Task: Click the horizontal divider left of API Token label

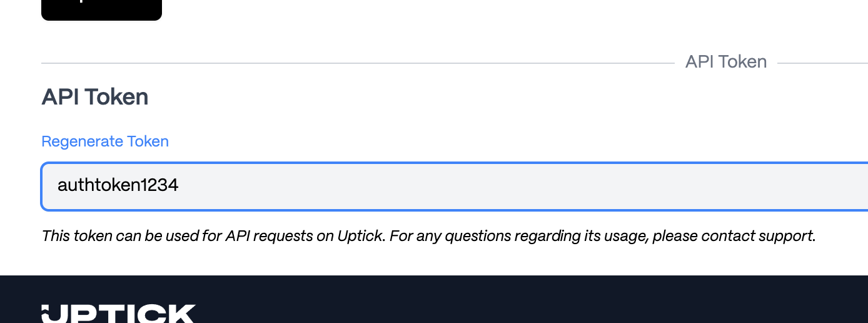Action: click(356, 63)
